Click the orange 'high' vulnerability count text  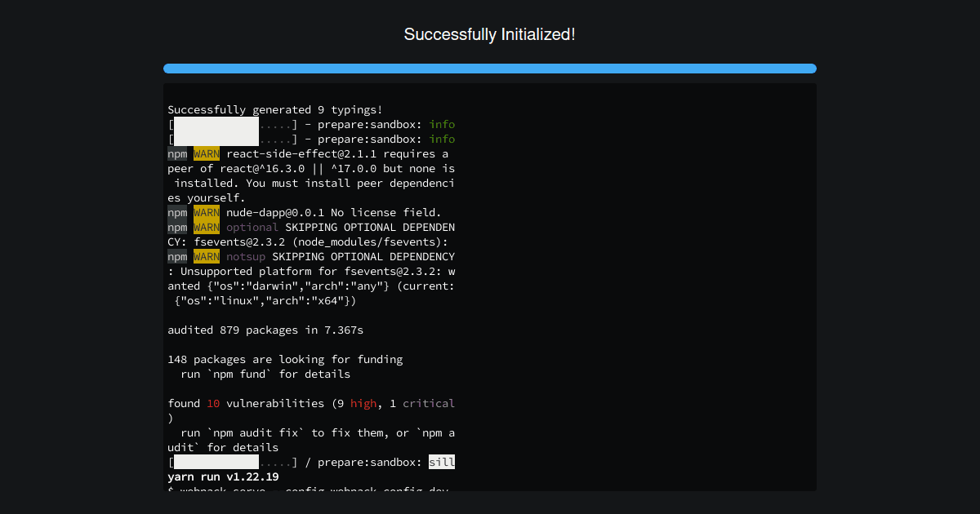363,403
